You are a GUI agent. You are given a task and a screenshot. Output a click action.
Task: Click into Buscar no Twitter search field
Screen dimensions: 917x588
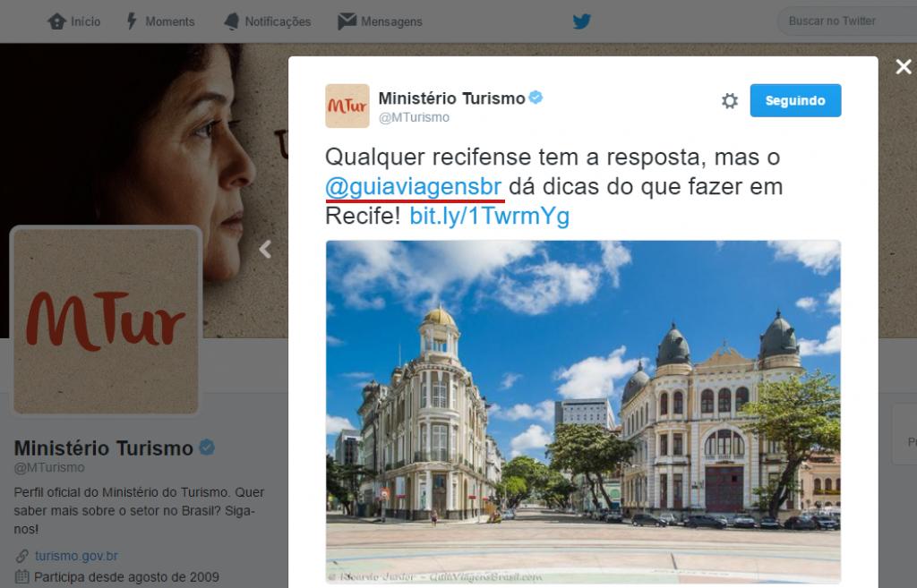(848, 21)
